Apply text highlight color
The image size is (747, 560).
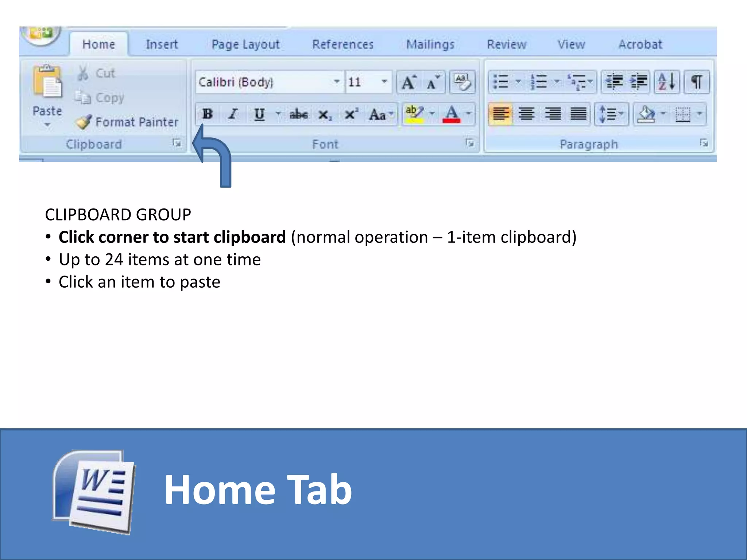pyautogui.click(x=414, y=114)
